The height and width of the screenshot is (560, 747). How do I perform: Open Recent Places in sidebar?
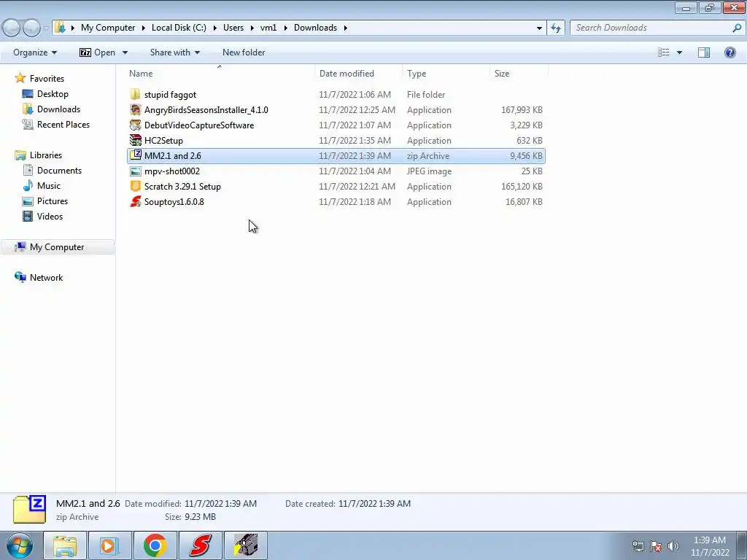tap(63, 124)
